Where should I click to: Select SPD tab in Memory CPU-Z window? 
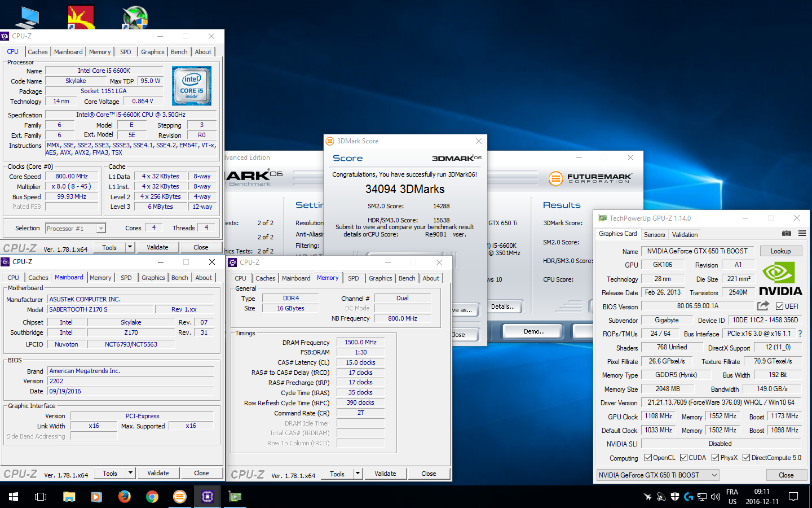(354, 278)
